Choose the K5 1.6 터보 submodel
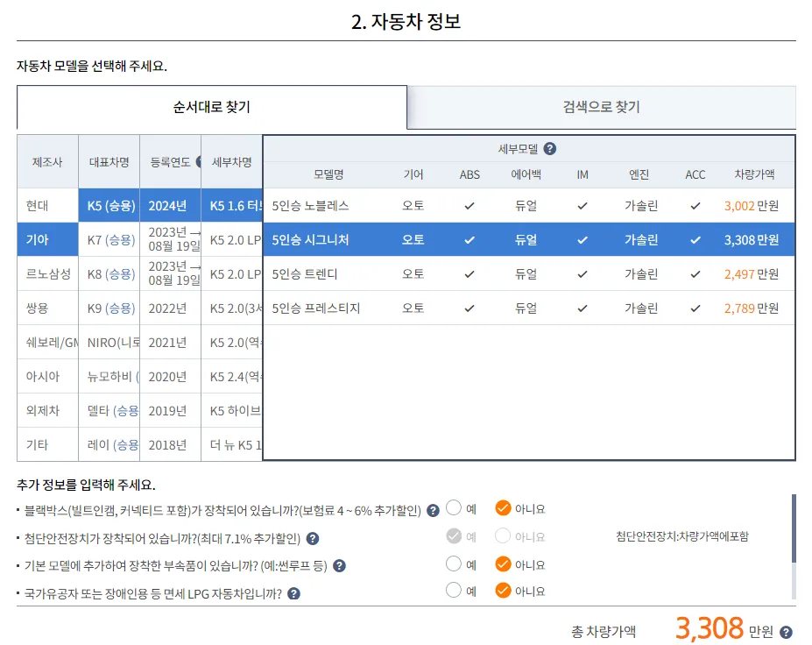812x645 pixels. 229,205
